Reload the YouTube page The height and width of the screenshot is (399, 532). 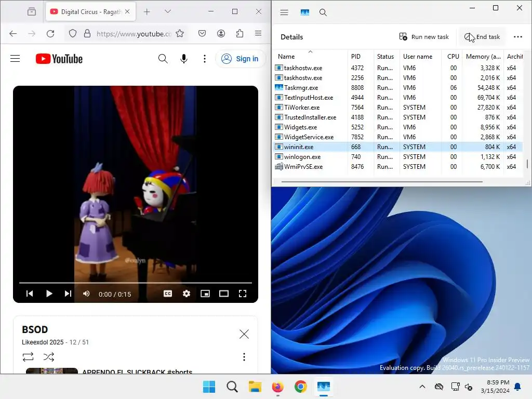[x=50, y=33]
